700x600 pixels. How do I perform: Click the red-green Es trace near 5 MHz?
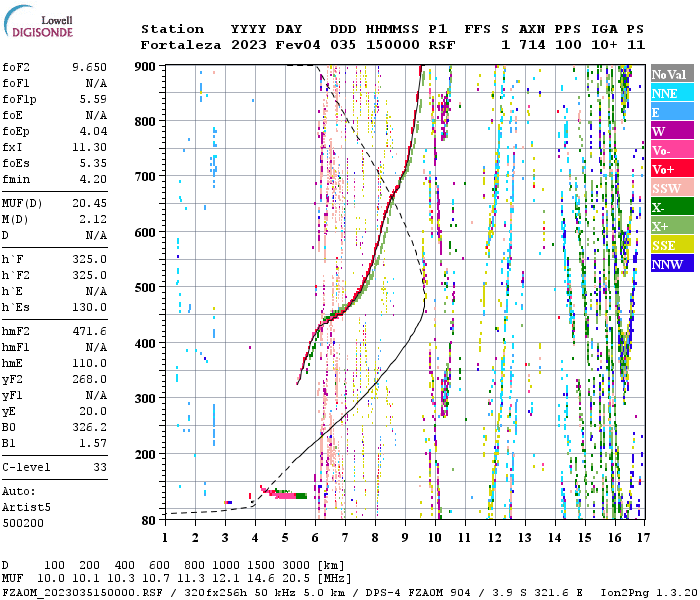pyautogui.click(x=284, y=493)
